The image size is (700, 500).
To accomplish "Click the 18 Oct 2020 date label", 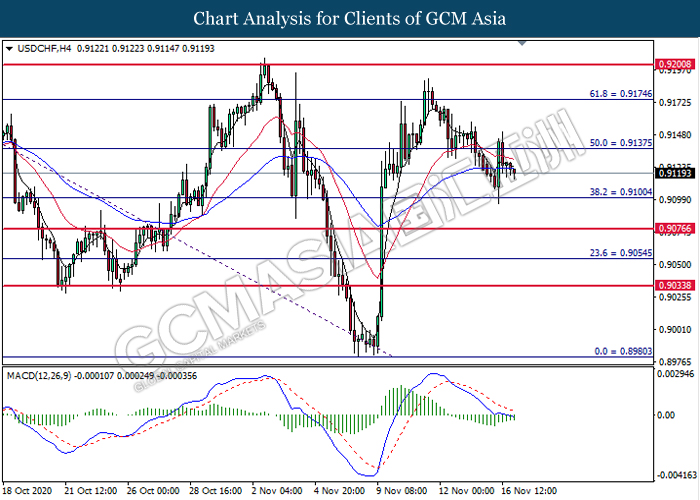I will [x=27, y=491].
